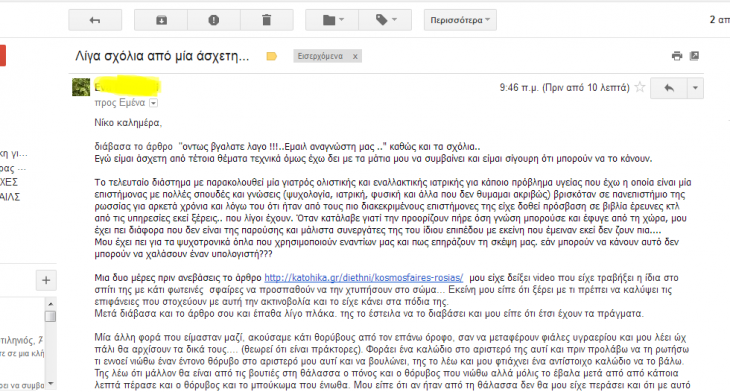
Task: Open the Move to folder dropdown
Action: pos(332,20)
